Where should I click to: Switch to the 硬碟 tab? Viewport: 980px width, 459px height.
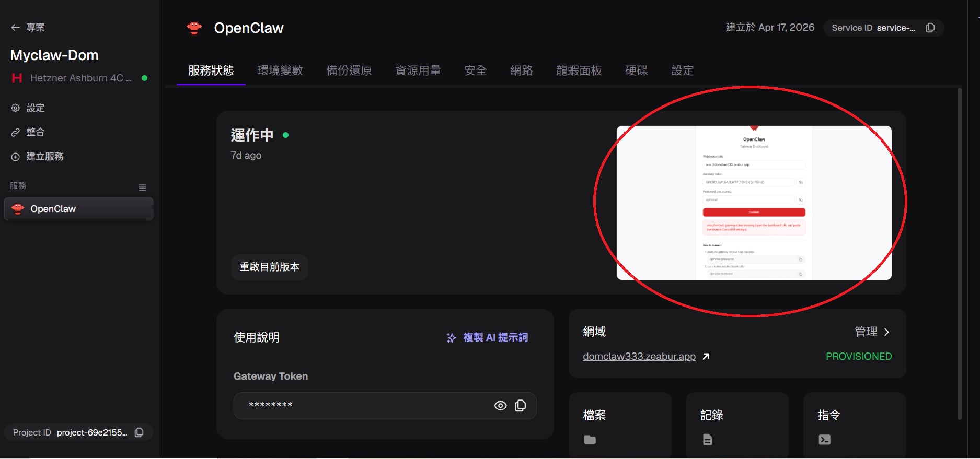coord(637,70)
